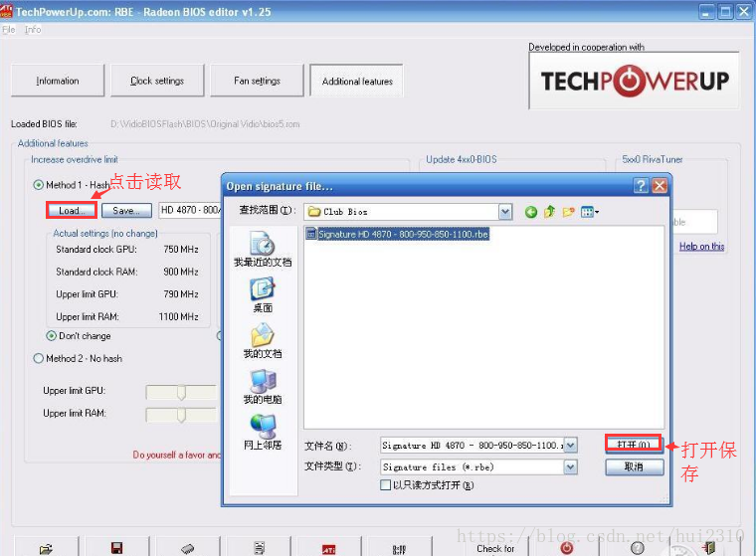
Task: Open the view menu dropdown in file dialog
Action: (590, 212)
